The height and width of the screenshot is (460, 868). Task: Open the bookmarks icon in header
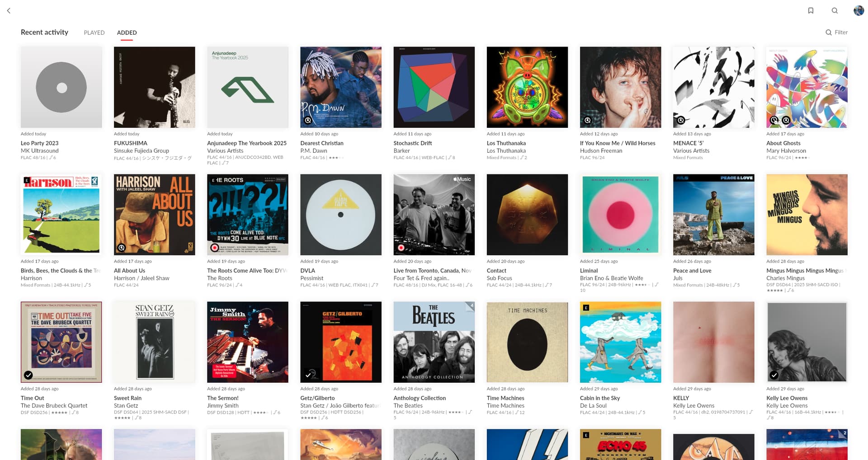(x=811, y=10)
